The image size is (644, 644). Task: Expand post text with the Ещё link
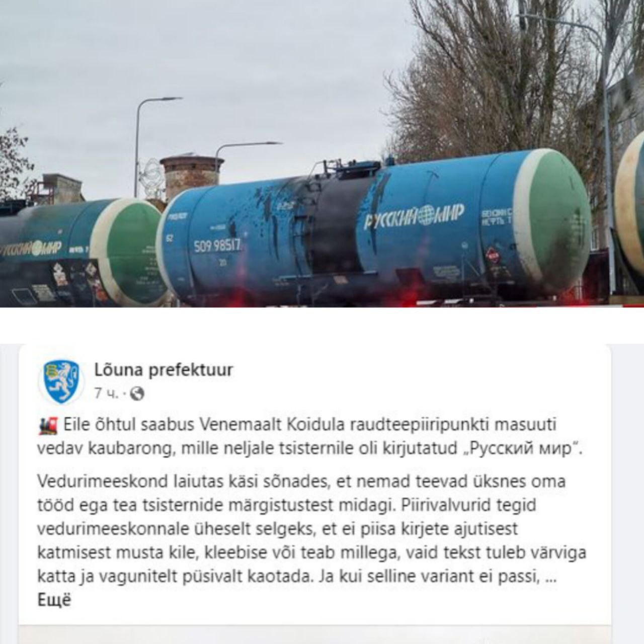click(54, 601)
